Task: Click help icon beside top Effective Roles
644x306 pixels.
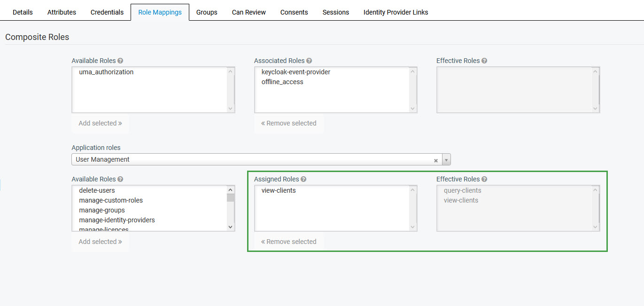Action: click(484, 61)
